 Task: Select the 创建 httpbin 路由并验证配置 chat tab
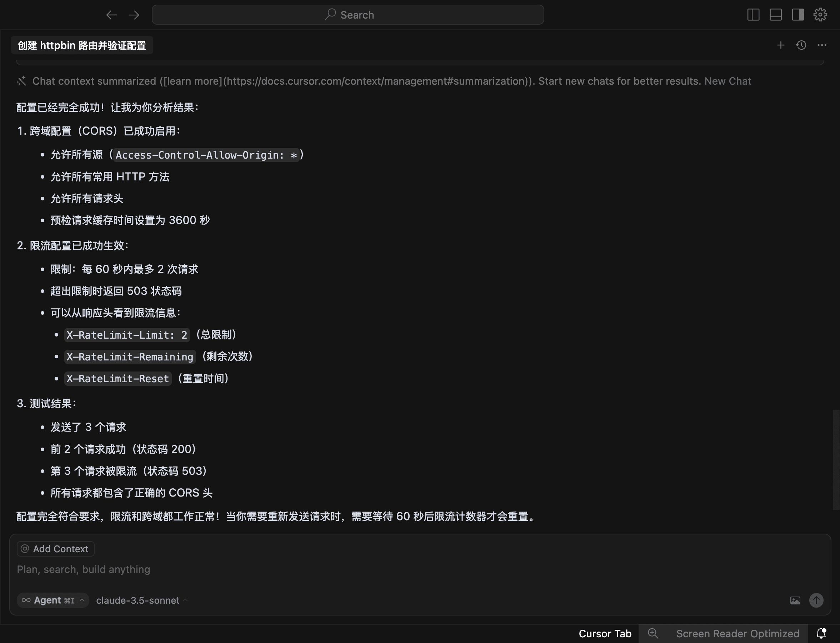tap(82, 46)
